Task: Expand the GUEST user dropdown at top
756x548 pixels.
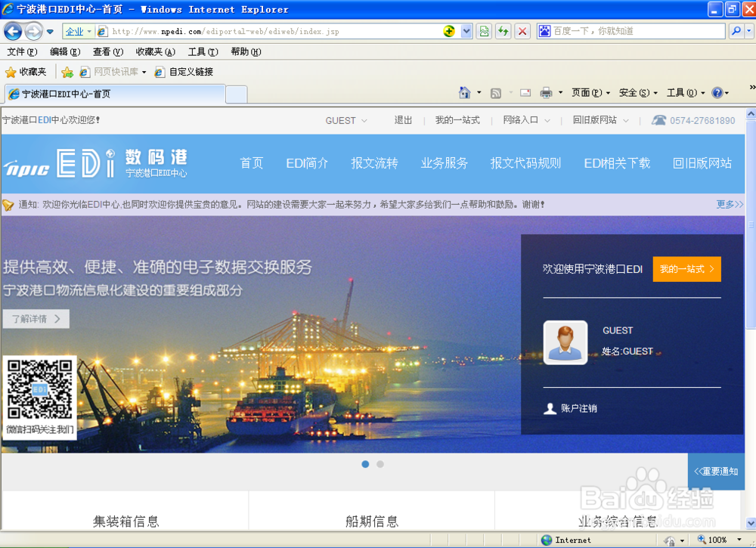Action: pyautogui.click(x=346, y=120)
